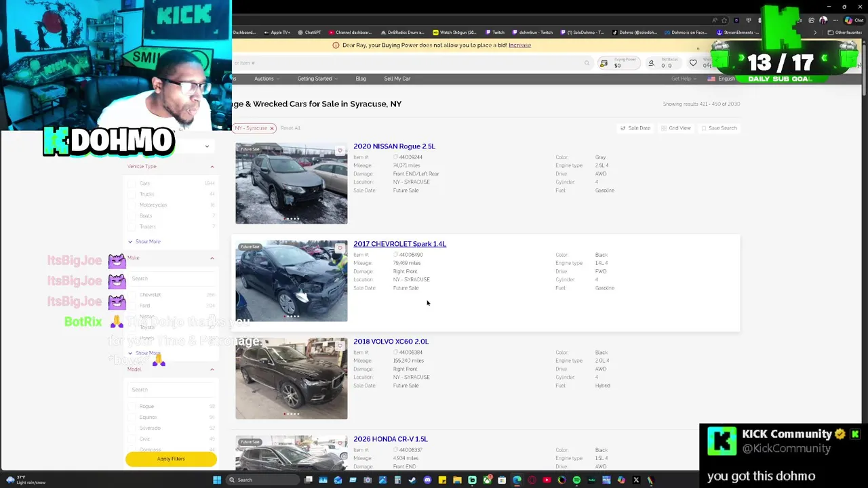The image size is (868, 488).
Task: Switch to the ChatGPT bookmark
Action: click(310, 33)
